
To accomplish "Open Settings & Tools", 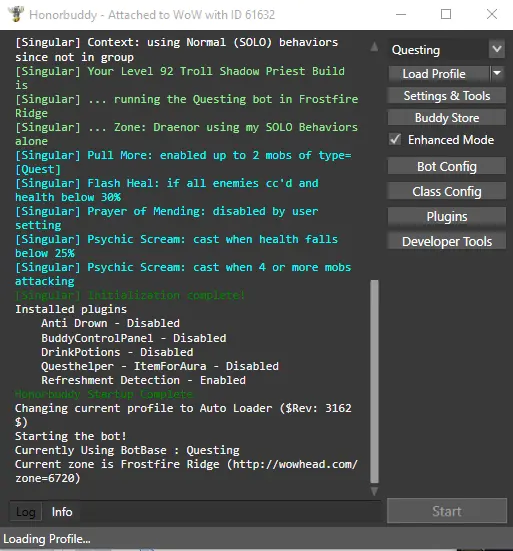I will point(447,96).
